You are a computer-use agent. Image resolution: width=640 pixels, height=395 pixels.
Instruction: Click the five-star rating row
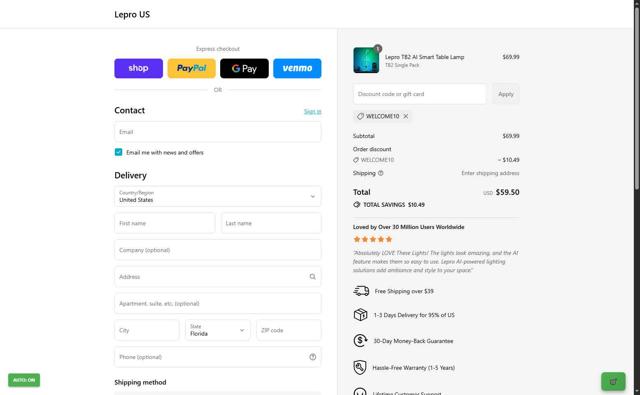click(x=373, y=239)
